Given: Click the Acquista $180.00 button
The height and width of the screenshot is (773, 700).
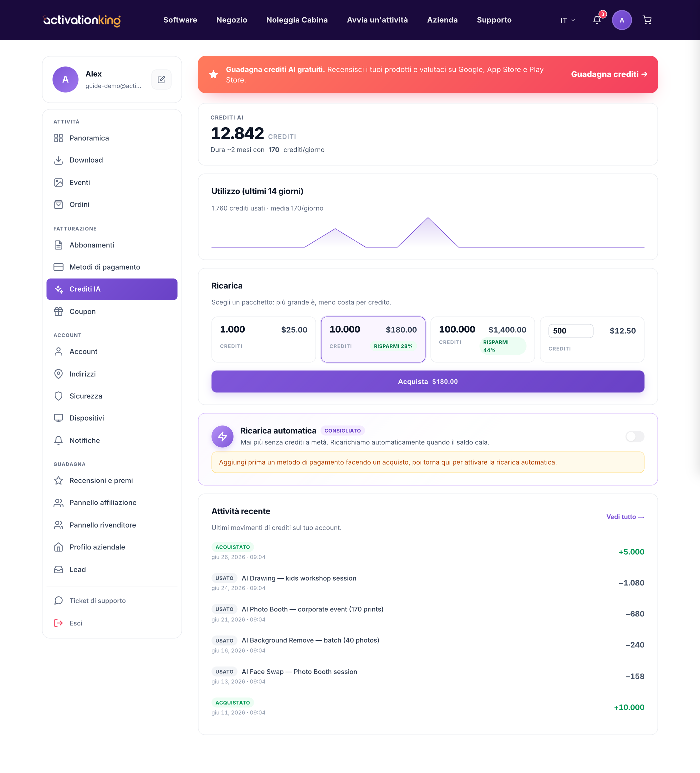Looking at the screenshot, I should click(428, 381).
